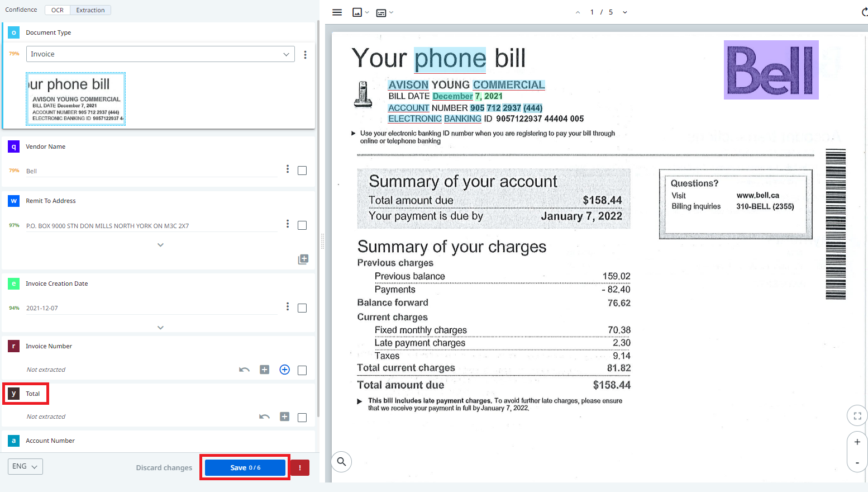Image resolution: width=868 pixels, height=492 pixels.
Task: Click 'January 7, 2022' due date text
Action: [581, 216]
